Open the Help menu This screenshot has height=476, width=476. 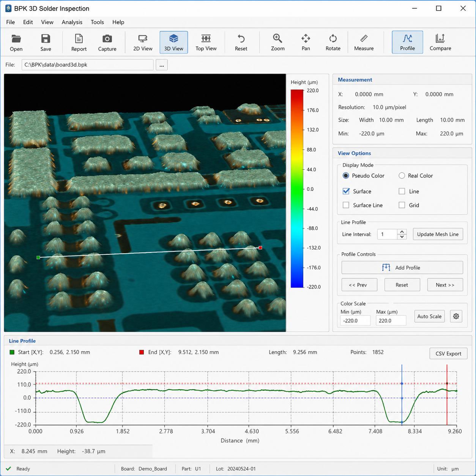point(118,22)
